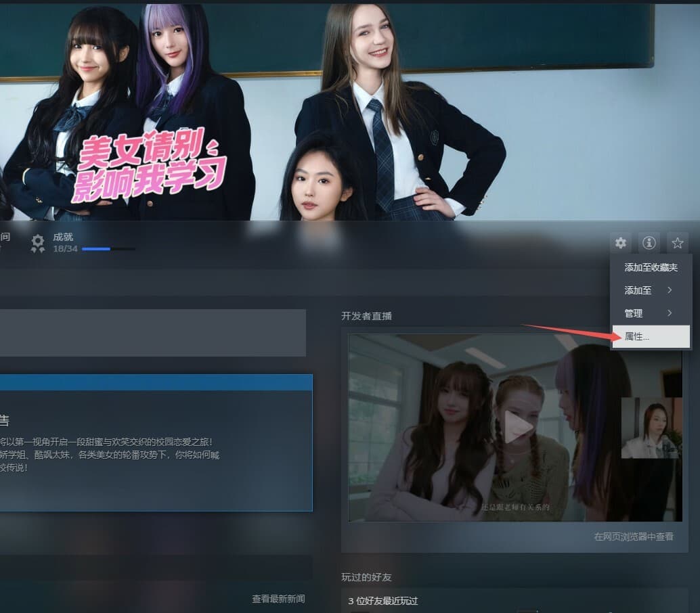Image resolution: width=700 pixels, height=613 pixels.
Task: Select 添加至收藏夹 menu entry
Action: [651, 267]
